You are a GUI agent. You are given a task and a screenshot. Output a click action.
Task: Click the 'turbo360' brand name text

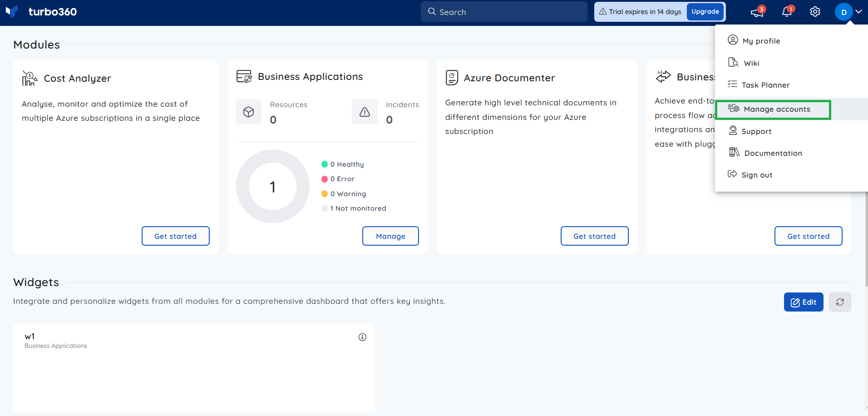pos(53,12)
